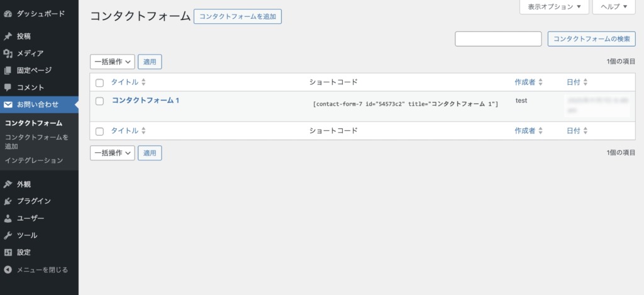The image size is (644, 295).
Task: Click the pushpin icon for 投稿
Action: 8,36
